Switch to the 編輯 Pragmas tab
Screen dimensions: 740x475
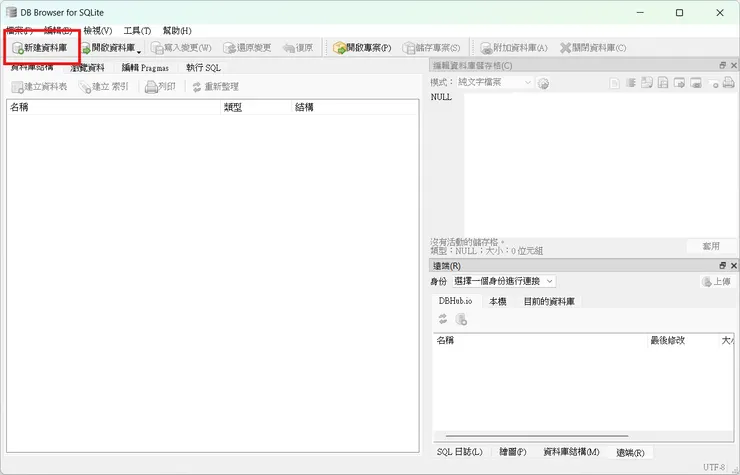tap(145, 68)
